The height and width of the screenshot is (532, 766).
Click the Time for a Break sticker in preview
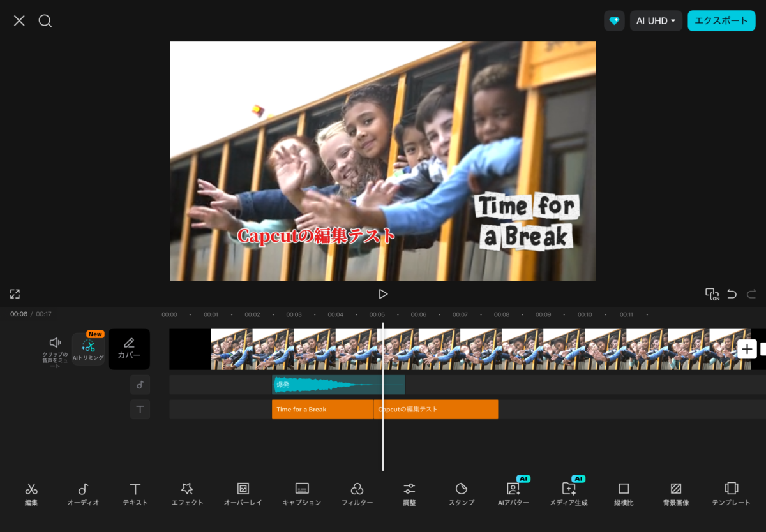coord(526,221)
